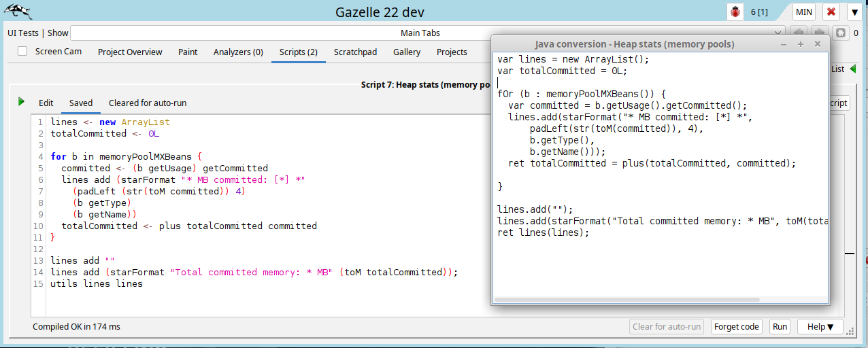The width and height of the screenshot is (868, 348).
Task: Expand the Help dropdown menu
Action: pyautogui.click(x=820, y=327)
